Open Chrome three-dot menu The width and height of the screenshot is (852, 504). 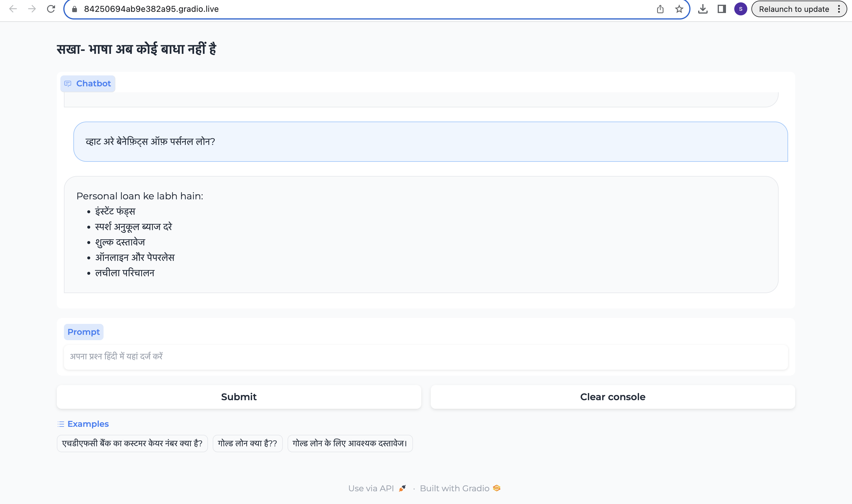839,9
